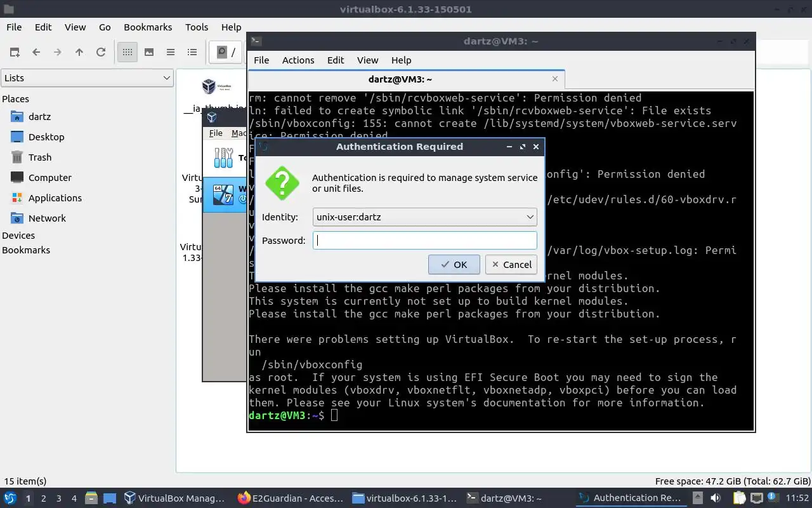Open terminal View menu
The height and width of the screenshot is (508, 812).
coord(367,60)
